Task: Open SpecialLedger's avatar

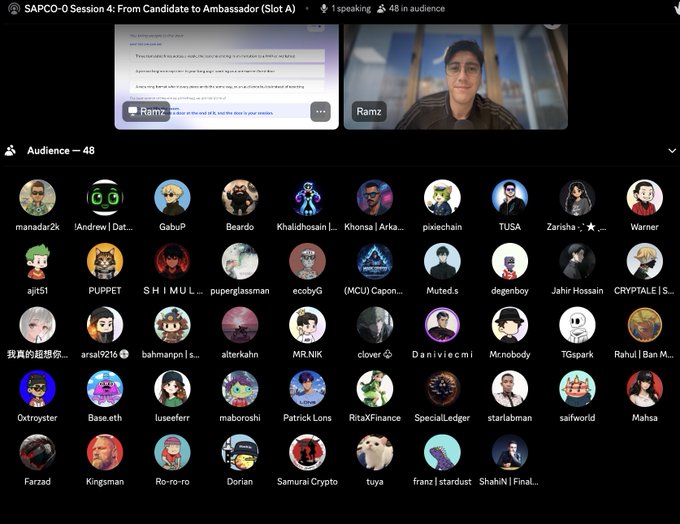Action: pyautogui.click(x=442, y=389)
